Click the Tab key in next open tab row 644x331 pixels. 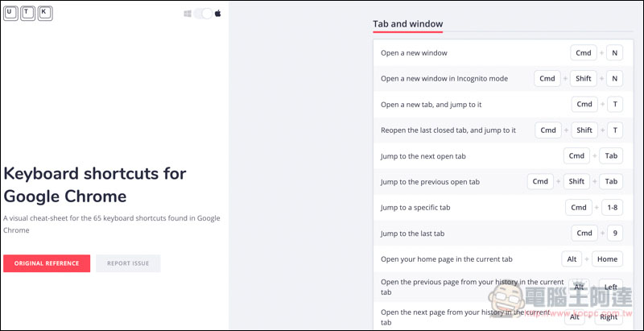click(611, 156)
